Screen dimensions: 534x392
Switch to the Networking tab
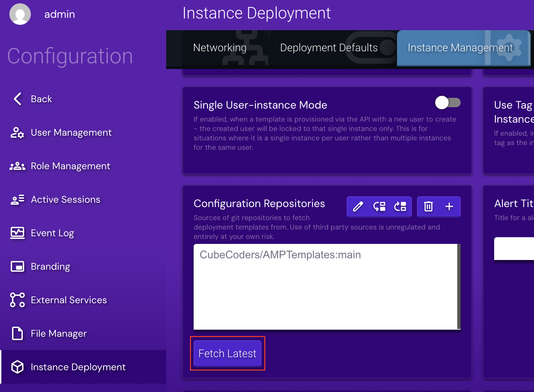tap(220, 48)
